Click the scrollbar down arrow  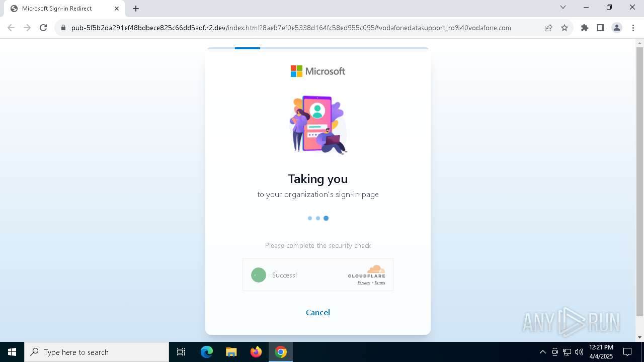pos(639,337)
